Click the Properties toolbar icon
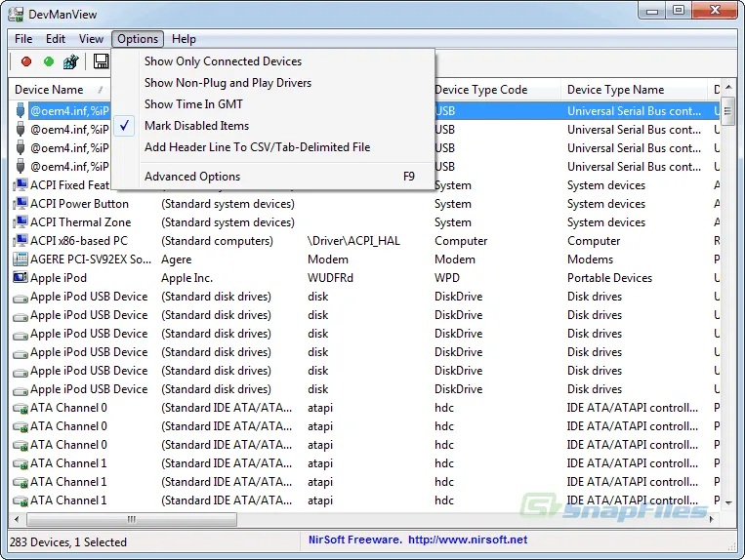This screenshot has width=745, height=560. point(71,61)
